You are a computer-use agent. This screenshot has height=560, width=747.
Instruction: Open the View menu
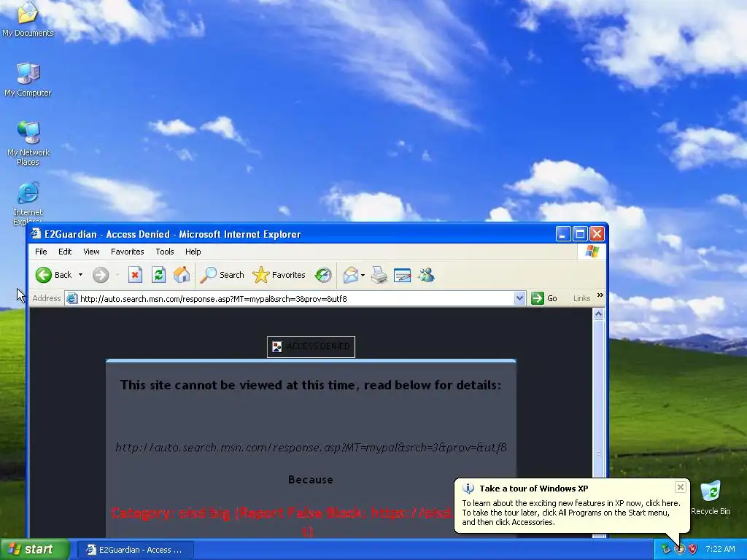(91, 252)
